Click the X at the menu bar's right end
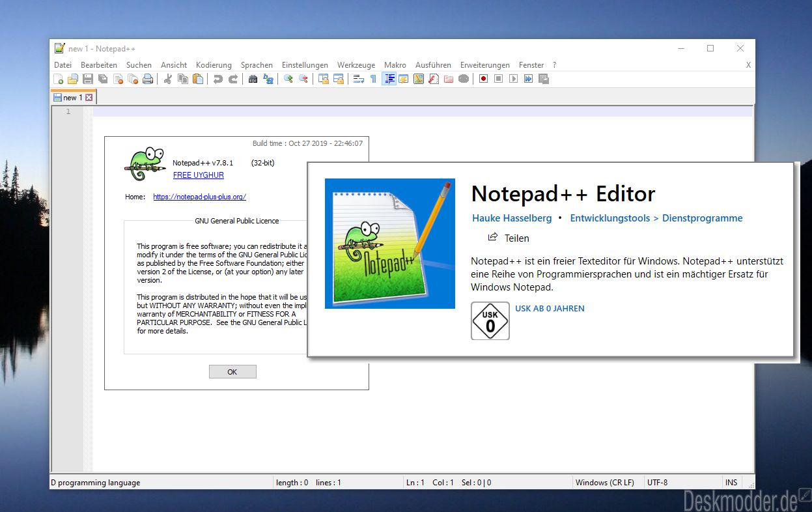The height and width of the screenshot is (512, 812). pos(748,65)
